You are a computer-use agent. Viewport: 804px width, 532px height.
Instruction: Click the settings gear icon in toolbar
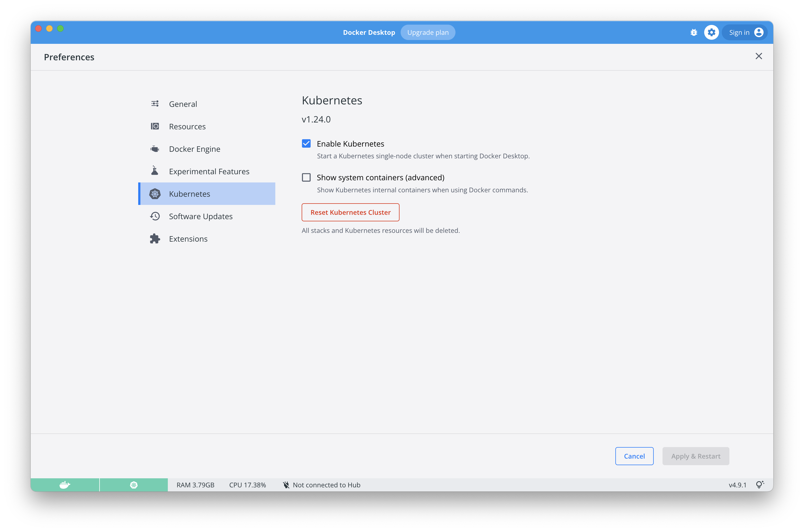coord(711,32)
